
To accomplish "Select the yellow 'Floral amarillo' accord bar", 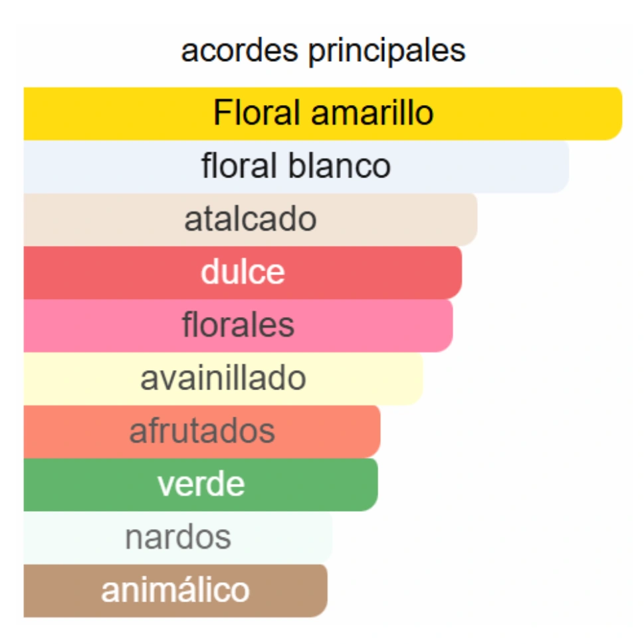I will (323, 114).
